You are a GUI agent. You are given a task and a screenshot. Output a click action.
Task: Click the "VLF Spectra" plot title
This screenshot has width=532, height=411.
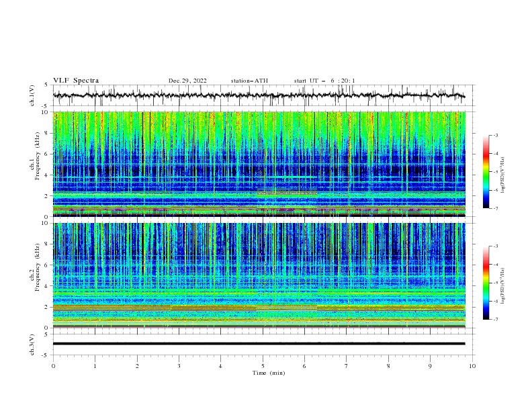[x=76, y=81]
